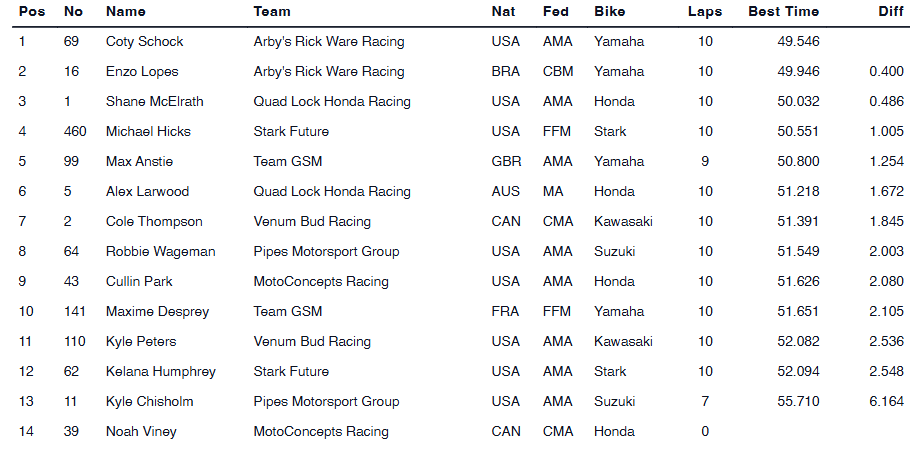Click the Laps column header

pyautogui.click(x=705, y=12)
